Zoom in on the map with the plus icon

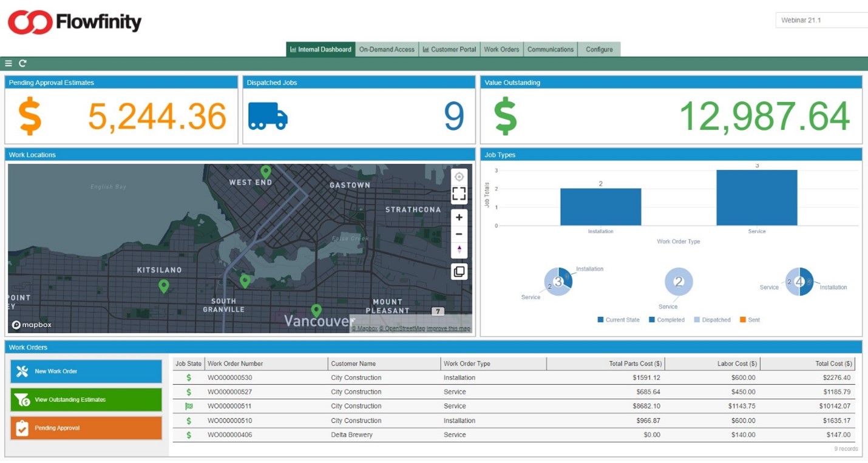pyautogui.click(x=459, y=217)
